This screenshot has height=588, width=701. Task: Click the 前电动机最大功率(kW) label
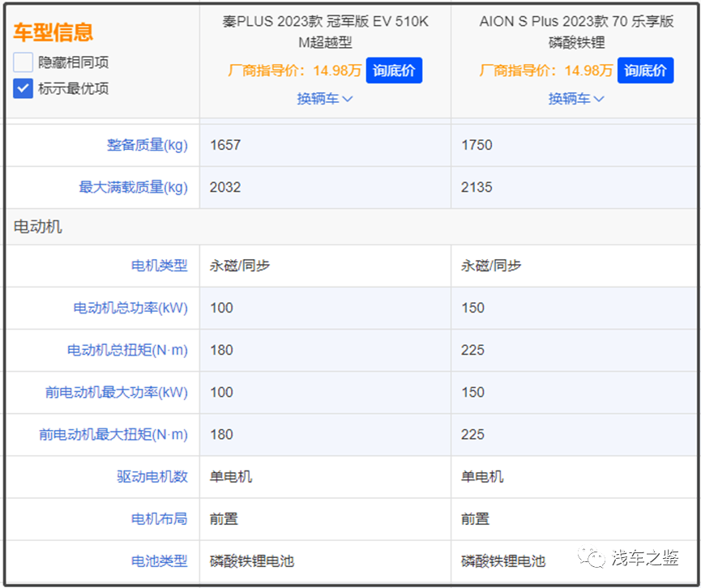116,392
